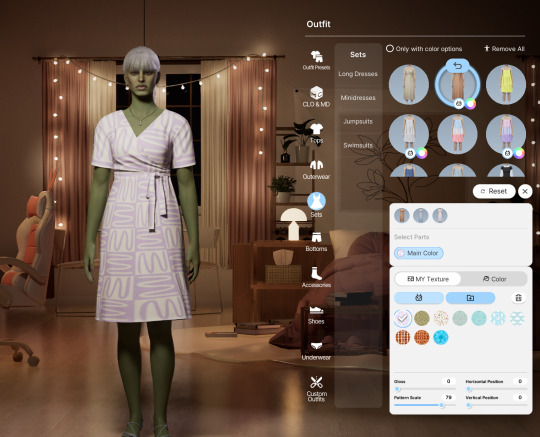The image size is (540, 437).
Task: Open the Minidresses subcategory
Action: [358, 98]
